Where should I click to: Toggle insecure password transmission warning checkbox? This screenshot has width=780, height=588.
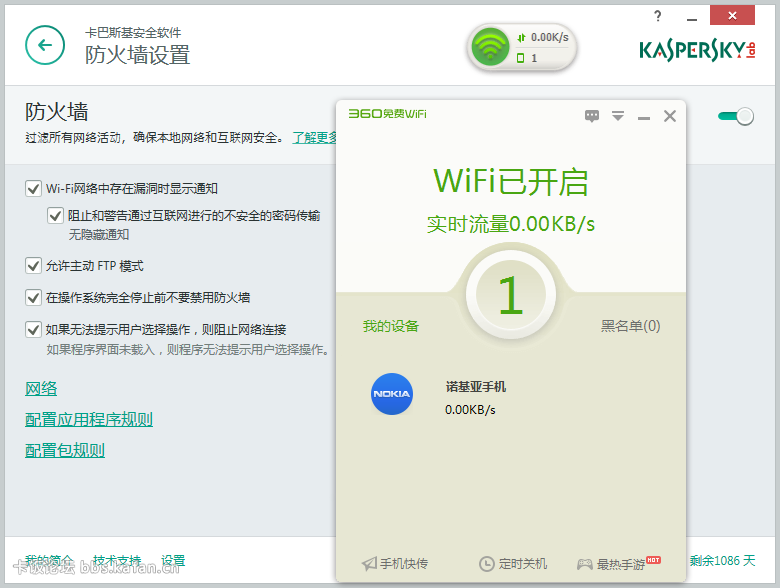55,215
